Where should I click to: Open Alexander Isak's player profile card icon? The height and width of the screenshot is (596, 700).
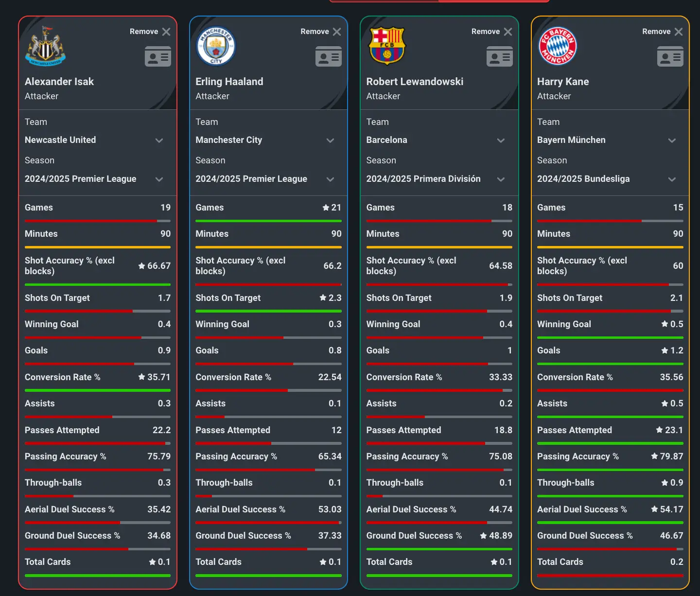(157, 56)
